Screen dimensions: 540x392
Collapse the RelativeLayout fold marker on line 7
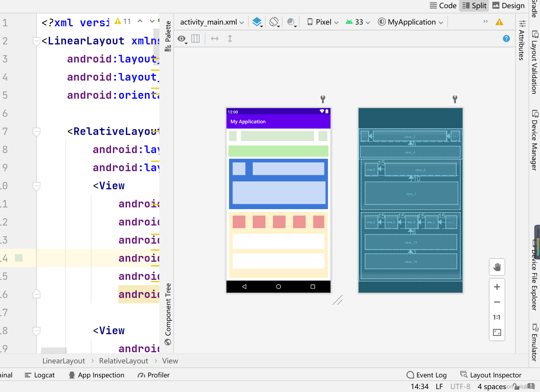coord(37,132)
